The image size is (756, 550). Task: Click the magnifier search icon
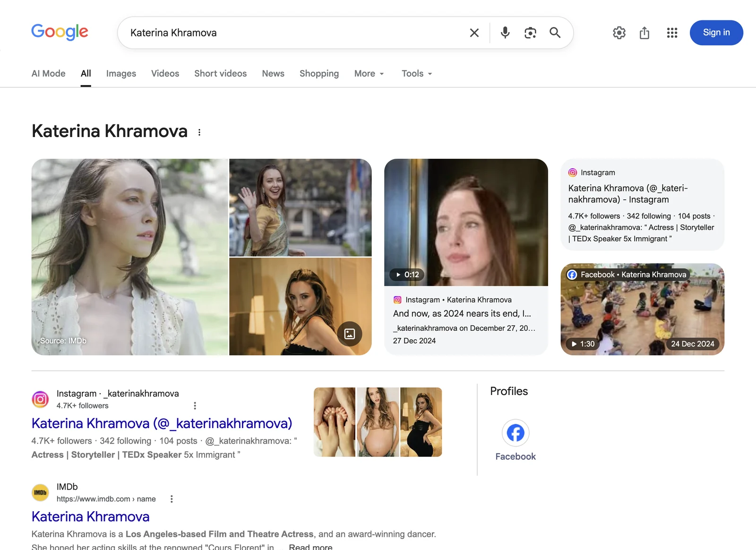[x=555, y=33]
